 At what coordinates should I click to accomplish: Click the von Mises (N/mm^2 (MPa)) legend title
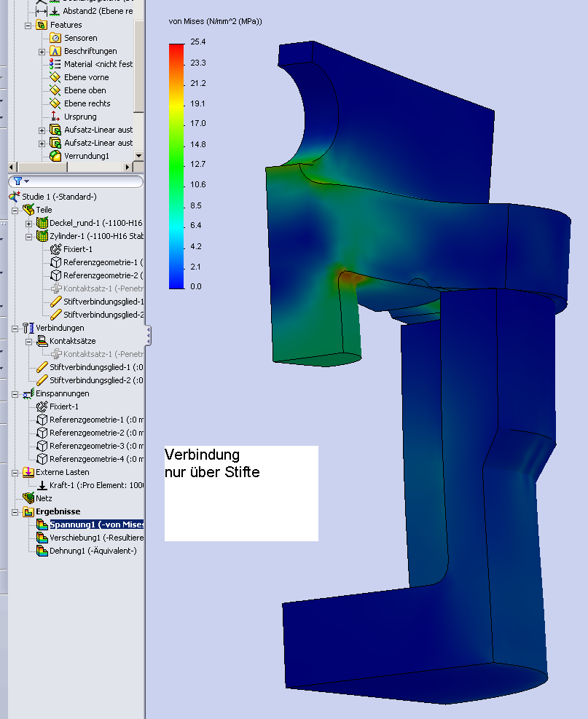pos(215,21)
